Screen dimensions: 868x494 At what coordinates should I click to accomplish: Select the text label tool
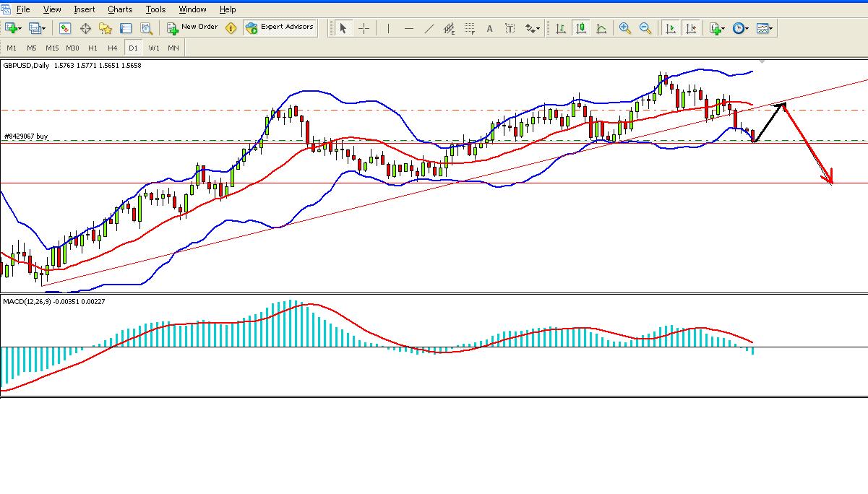[490, 28]
